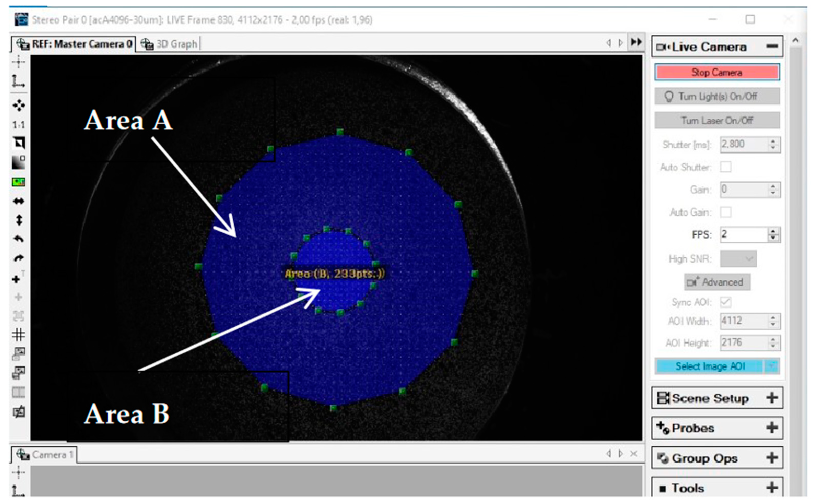
Task: Click the rotate right arrow icon
Action: (19, 258)
